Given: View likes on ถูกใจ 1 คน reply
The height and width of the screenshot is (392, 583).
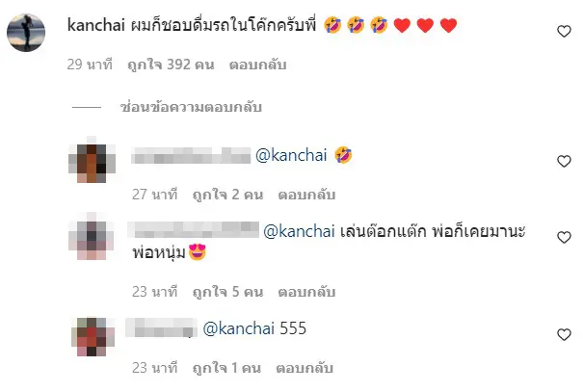Looking at the screenshot, I should (226, 368).
